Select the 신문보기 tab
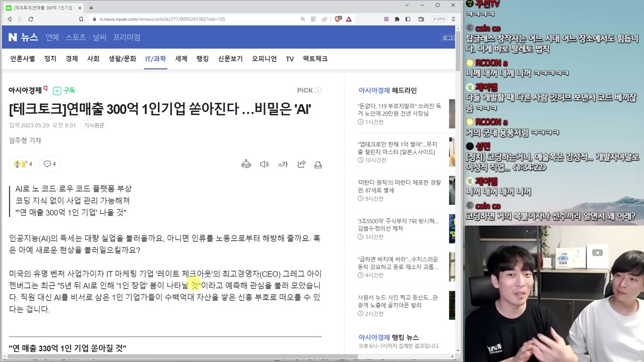The height and width of the screenshot is (362, 644). pos(230,58)
